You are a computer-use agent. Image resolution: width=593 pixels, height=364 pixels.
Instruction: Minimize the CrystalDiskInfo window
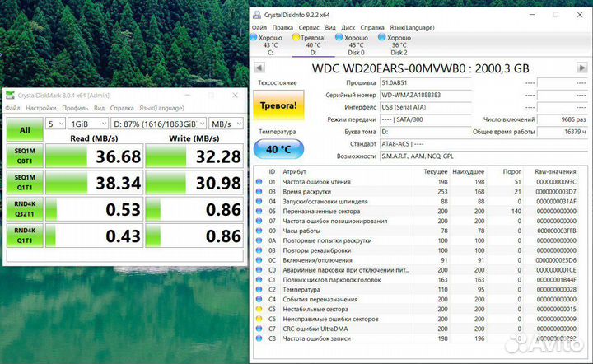coord(532,15)
